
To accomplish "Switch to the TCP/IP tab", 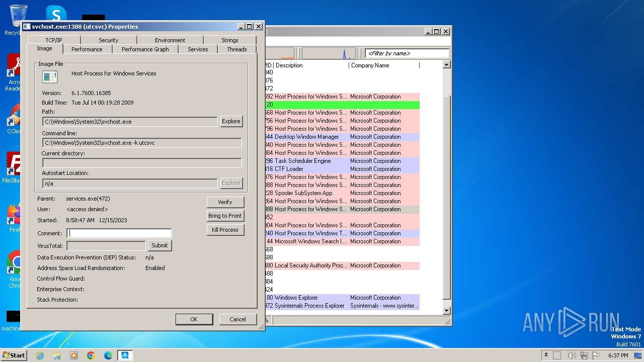I will (x=54, y=40).
